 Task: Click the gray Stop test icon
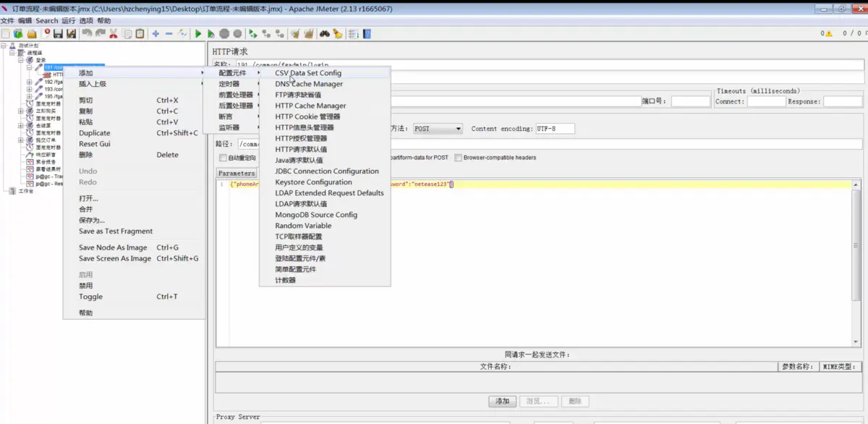pos(224,33)
